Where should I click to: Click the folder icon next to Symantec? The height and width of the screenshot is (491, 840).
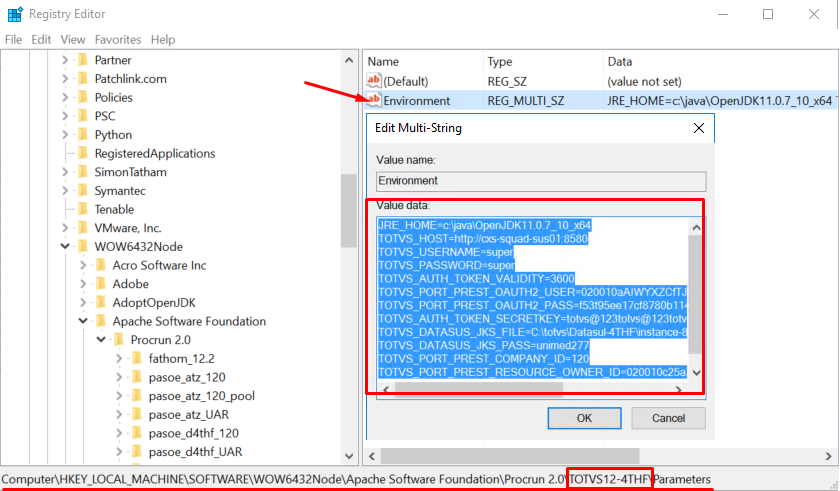[x=82, y=191]
